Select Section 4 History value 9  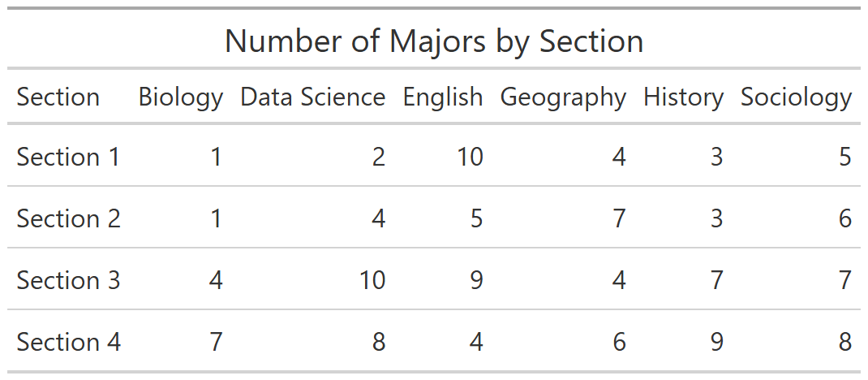pyautogui.click(x=716, y=342)
